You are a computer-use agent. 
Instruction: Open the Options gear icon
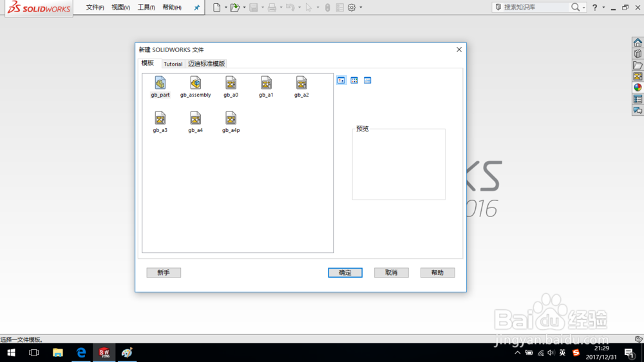point(352,7)
